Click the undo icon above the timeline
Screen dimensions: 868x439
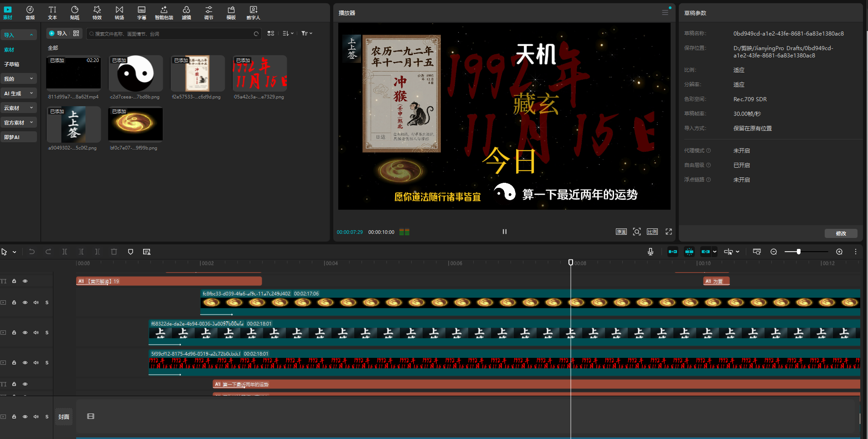pyautogui.click(x=31, y=251)
